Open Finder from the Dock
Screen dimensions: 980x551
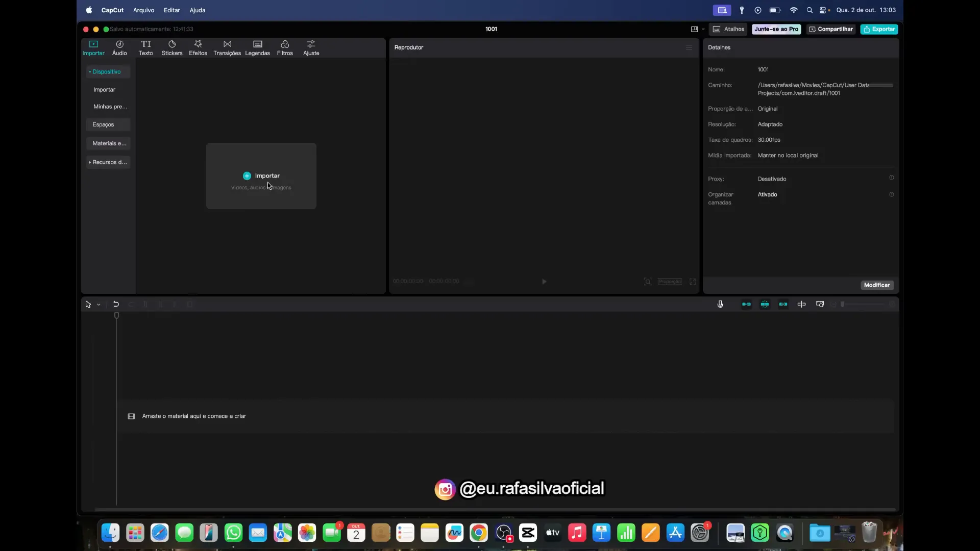[110, 533]
